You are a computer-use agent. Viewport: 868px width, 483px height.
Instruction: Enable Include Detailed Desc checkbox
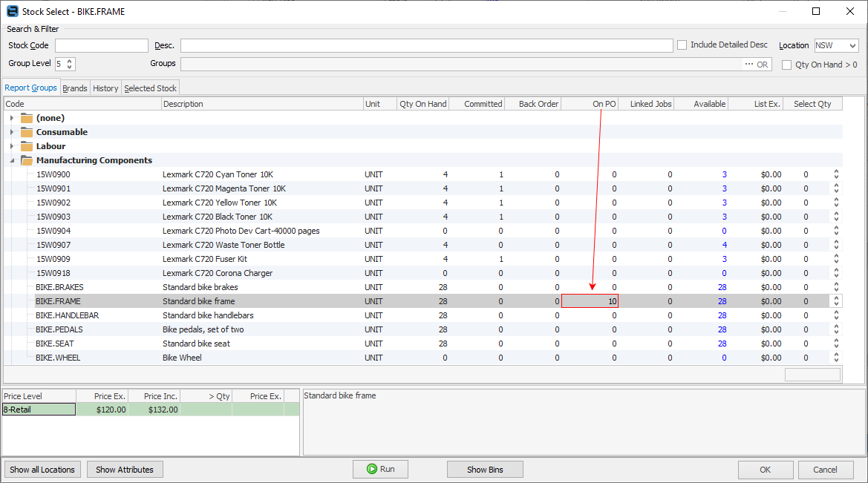tap(682, 45)
